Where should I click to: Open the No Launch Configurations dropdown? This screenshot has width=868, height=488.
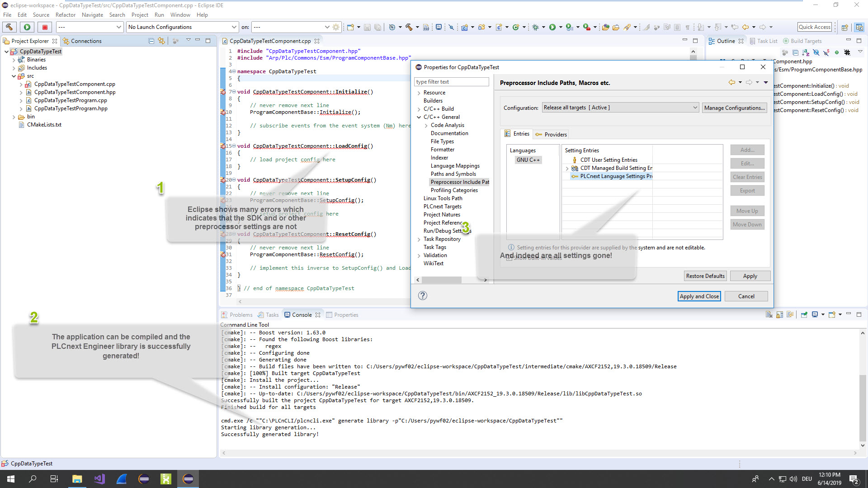click(182, 27)
